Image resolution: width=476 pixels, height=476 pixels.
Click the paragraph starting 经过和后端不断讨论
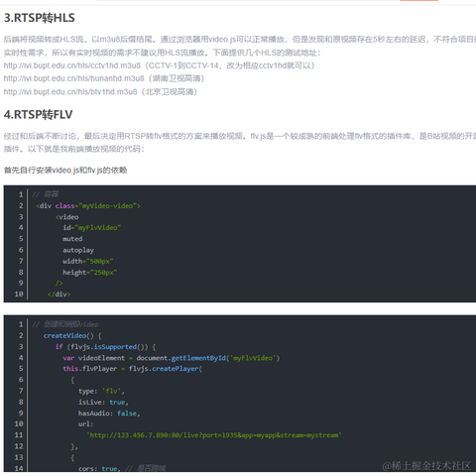[240, 143]
